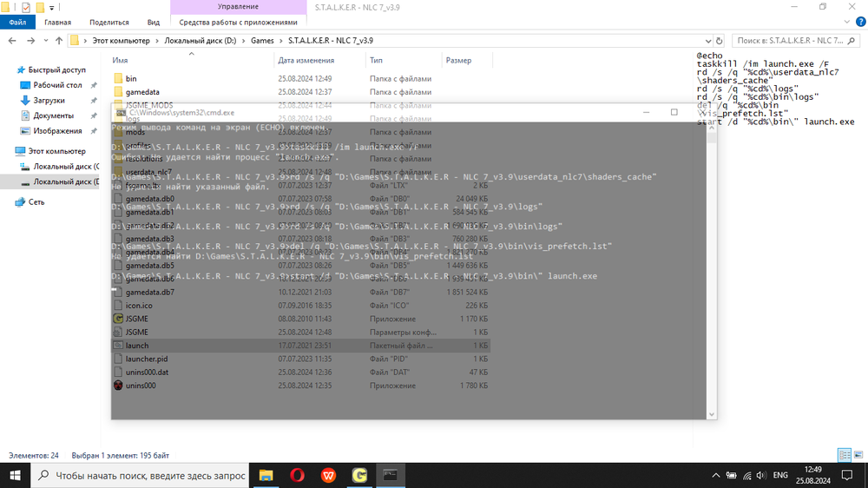Open clock and calendar 12:49
The height and width of the screenshot is (488, 868).
pos(813,475)
